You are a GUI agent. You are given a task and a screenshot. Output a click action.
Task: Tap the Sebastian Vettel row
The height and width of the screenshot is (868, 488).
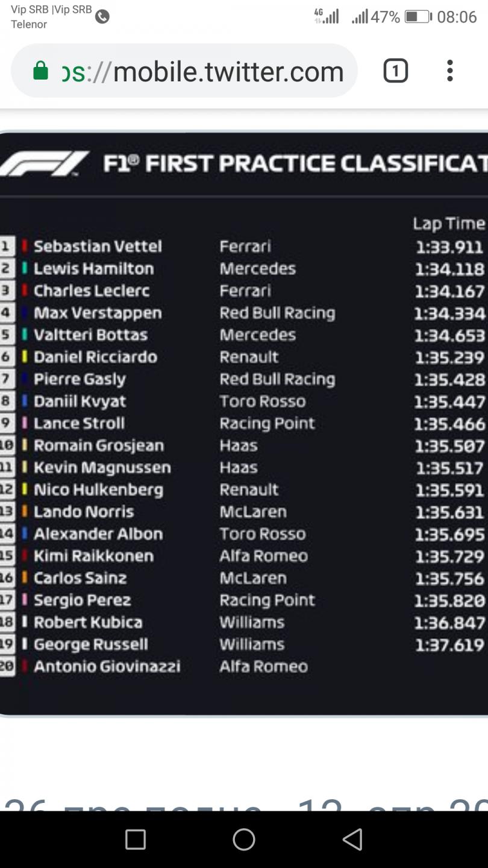coord(244,247)
